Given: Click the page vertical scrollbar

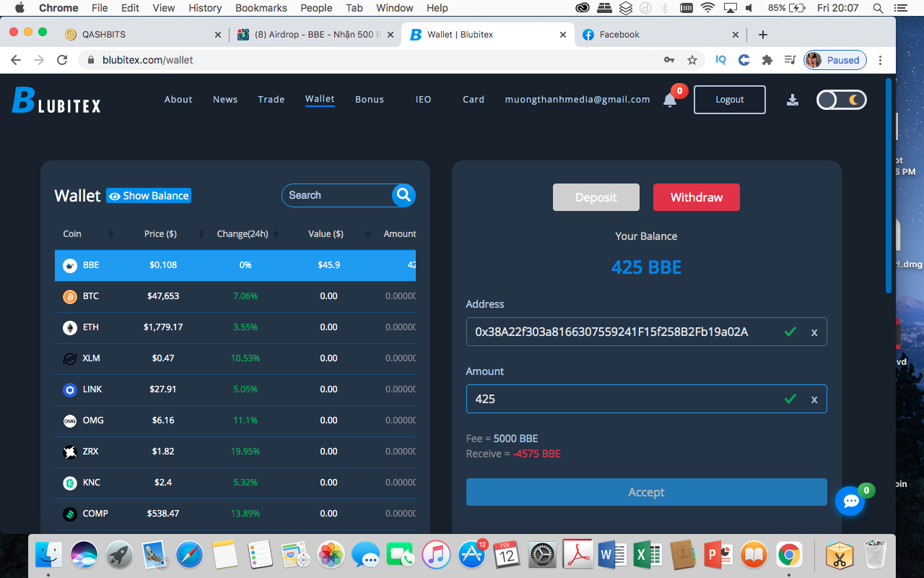Looking at the screenshot, I should pos(889,186).
